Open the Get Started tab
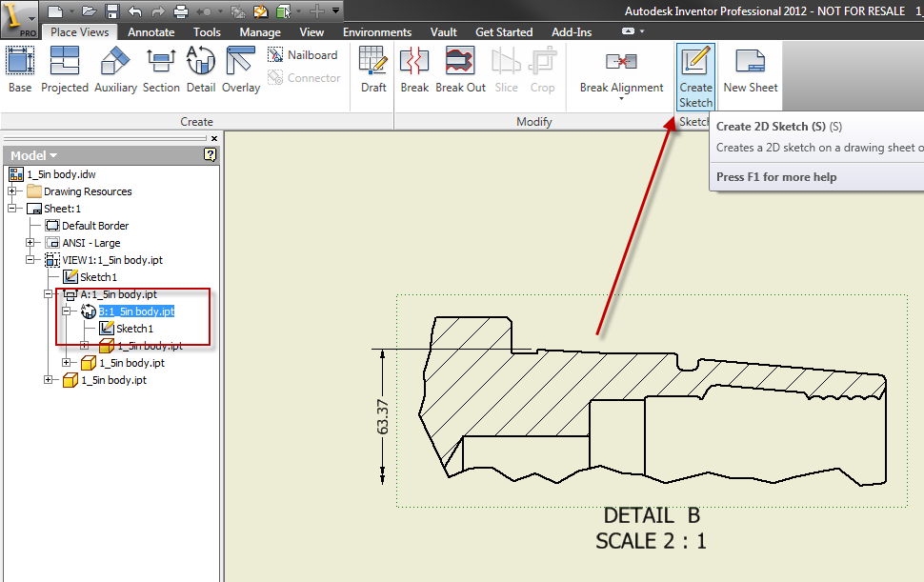The width and height of the screenshot is (924, 582). coord(504,32)
